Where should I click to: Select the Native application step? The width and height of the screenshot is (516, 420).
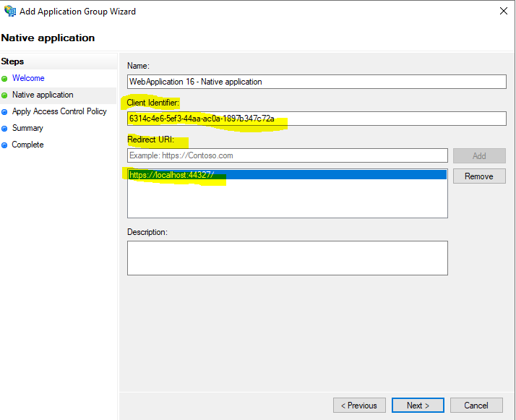coord(43,95)
